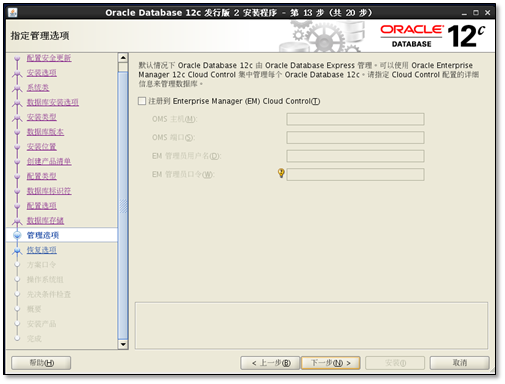Screen dimensions: 505x384
Task: Click the scroll down arrow of steps list
Action: [x=123, y=344]
